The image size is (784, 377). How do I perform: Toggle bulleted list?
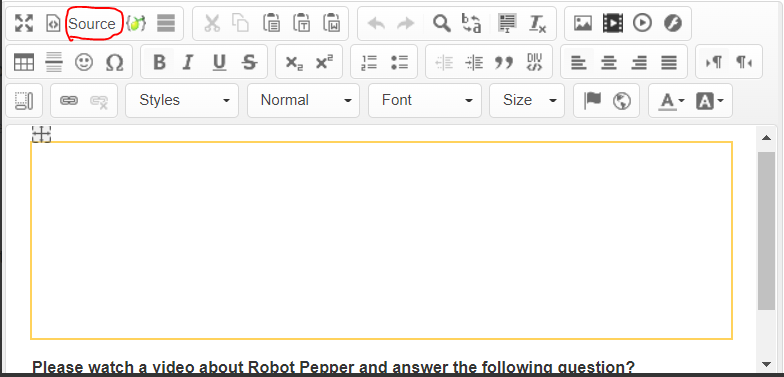399,62
